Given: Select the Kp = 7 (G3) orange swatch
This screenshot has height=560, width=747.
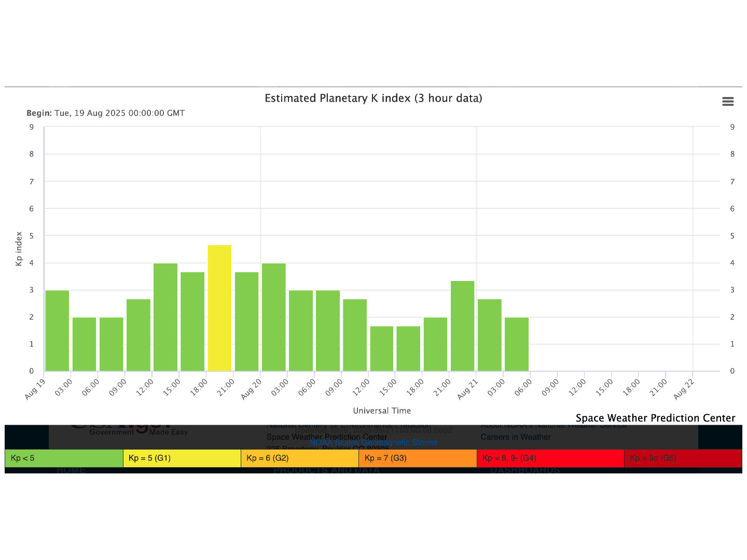Looking at the screenshot, I should point(418,458).
